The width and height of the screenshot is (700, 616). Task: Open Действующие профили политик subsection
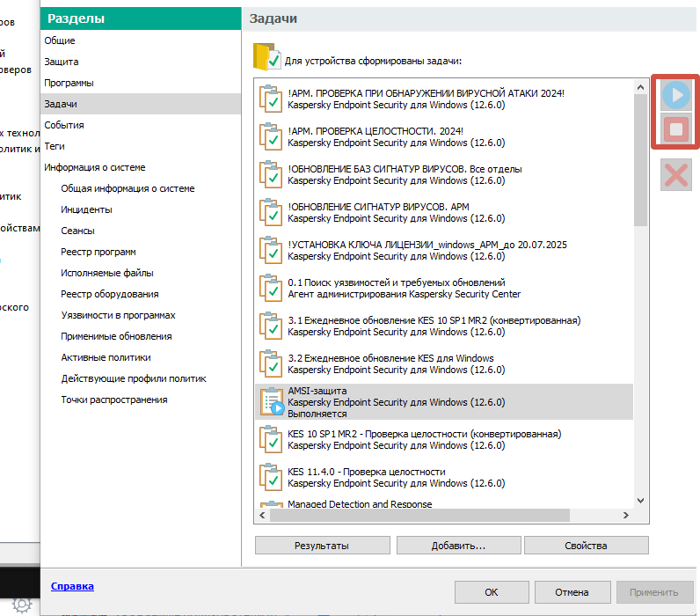(x=134, y=378)
